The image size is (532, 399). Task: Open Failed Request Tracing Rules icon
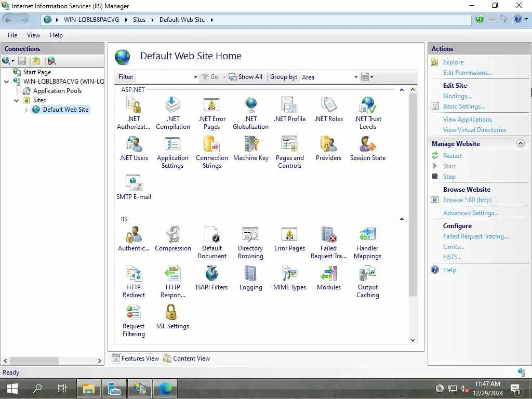pyautogui.click(x=328, y=243)
